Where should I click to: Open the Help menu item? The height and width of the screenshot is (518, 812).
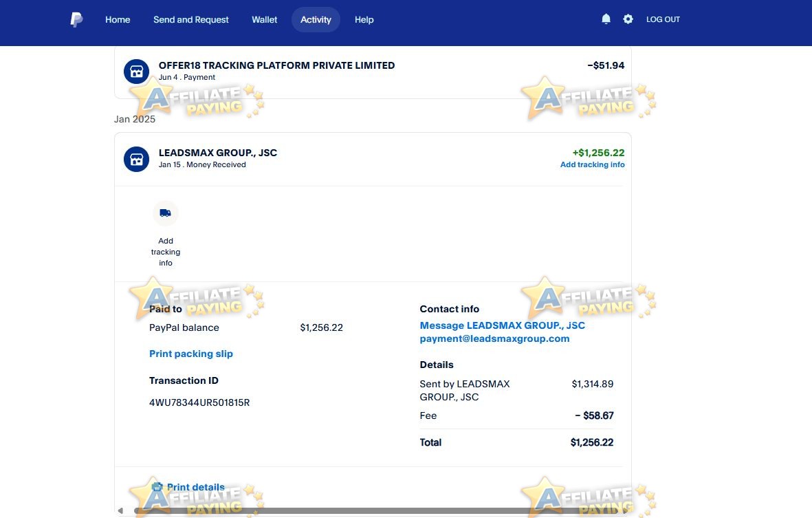(364, 20)
